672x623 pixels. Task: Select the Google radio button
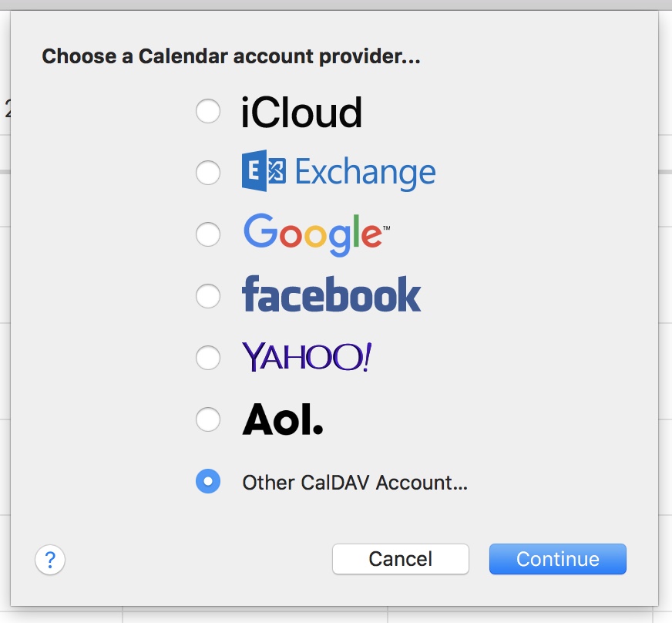[x=207, y=234]
